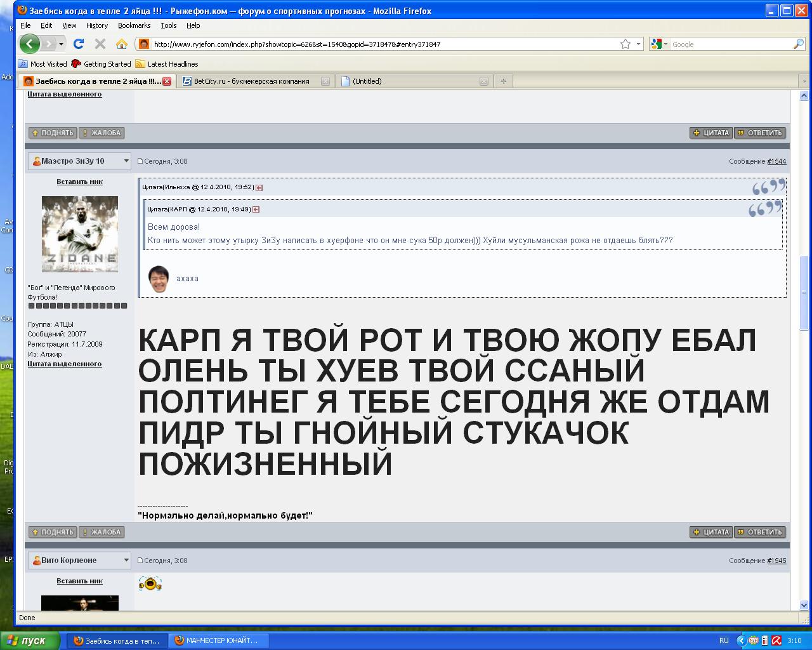Open a new tab with the plus button

504,81
